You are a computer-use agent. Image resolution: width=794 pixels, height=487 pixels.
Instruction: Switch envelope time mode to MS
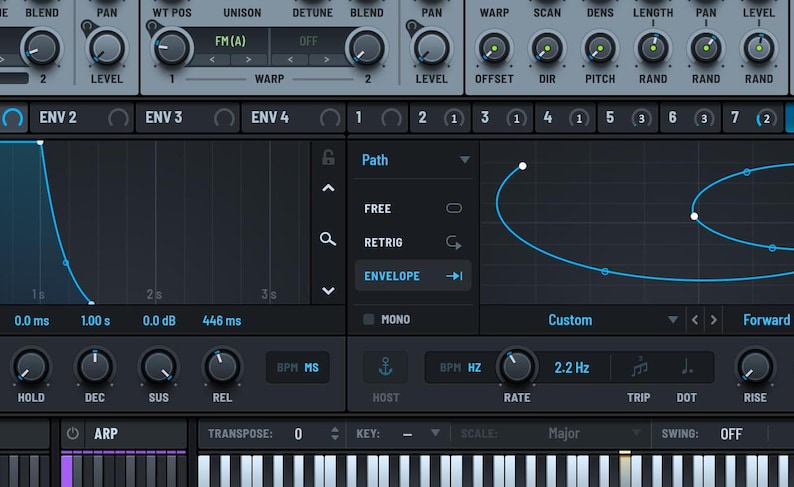(x=311, y=368)
